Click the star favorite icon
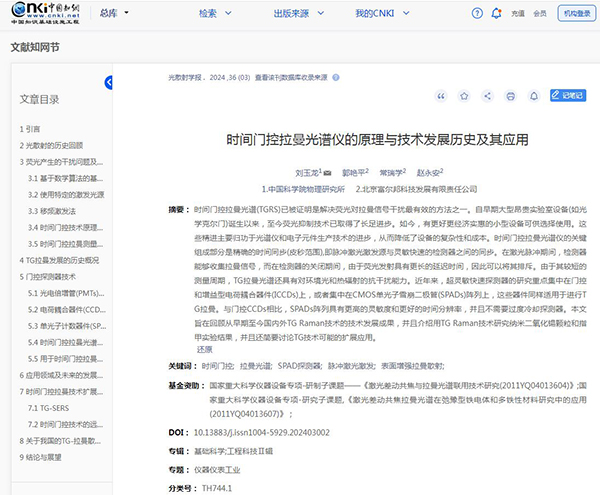 point(463,96)
